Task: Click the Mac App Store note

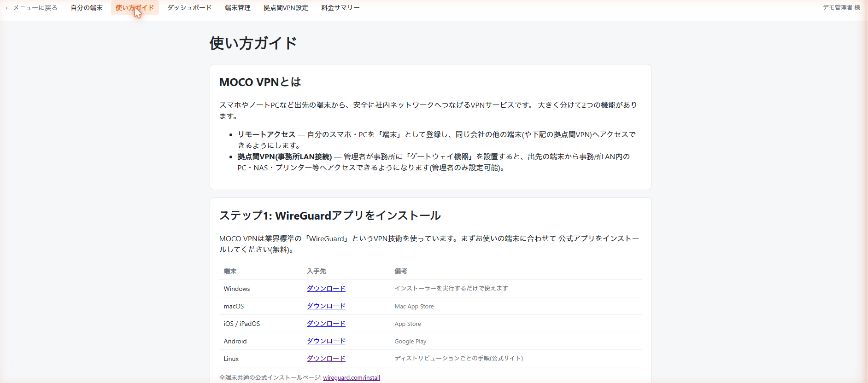Action: tap(414, 307)
